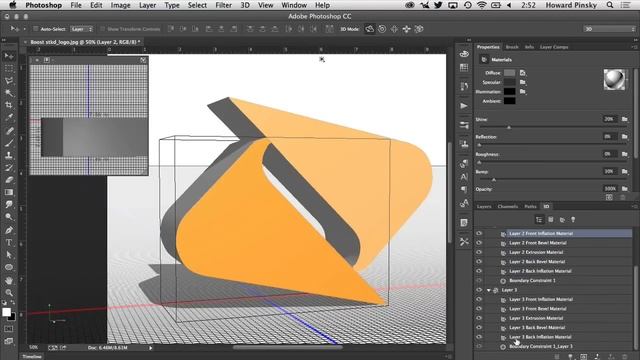The width and height of the screenshot is (640, 360).
Task: Hide Layer 2 Extrusion Material
Action: click(479, 252)
